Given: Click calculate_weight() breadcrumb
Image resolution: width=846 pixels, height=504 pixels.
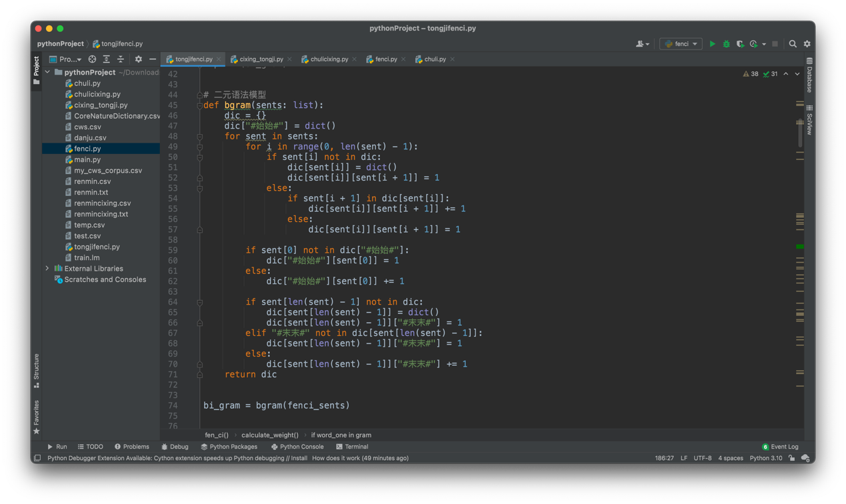Looking at the screenshot, I should click(269, 435).
